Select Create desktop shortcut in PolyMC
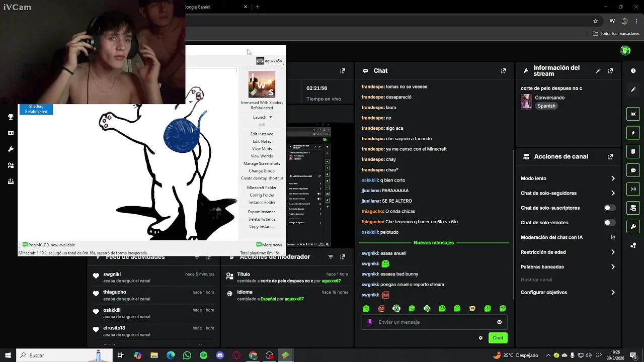Viewport: 644px width, 362px height. [x=262, y=178]
